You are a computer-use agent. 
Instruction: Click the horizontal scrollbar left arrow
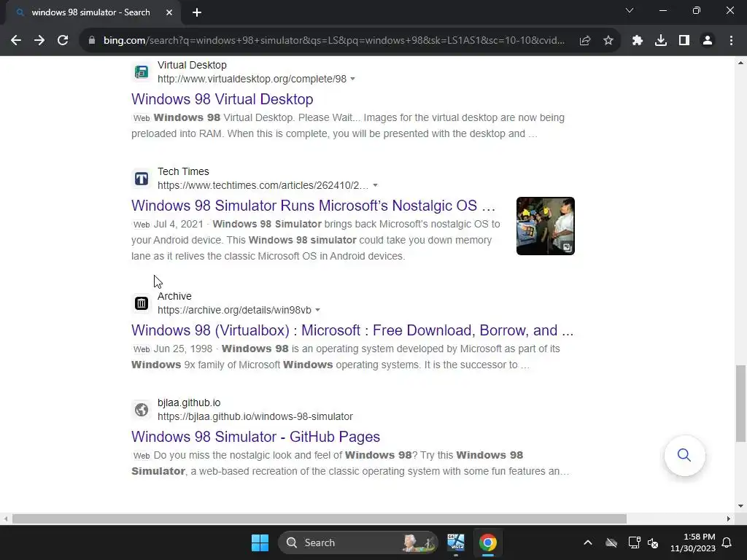click(x=6, y=518)
